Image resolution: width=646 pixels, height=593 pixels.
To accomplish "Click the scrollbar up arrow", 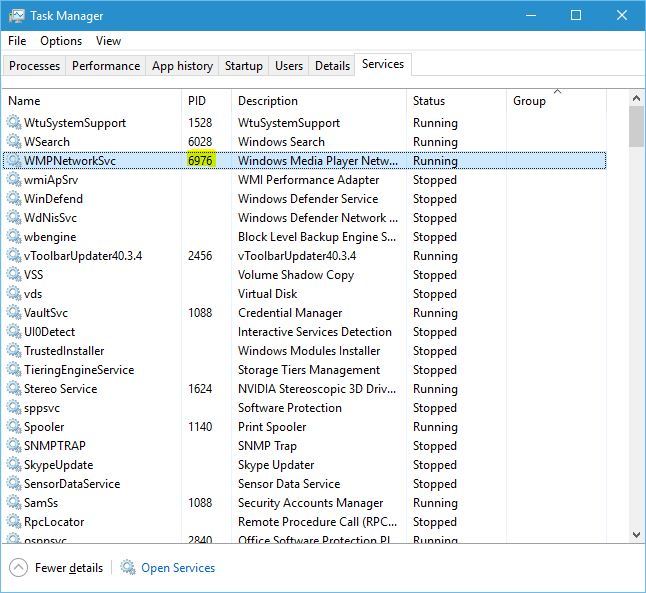I will click(636, 98).
